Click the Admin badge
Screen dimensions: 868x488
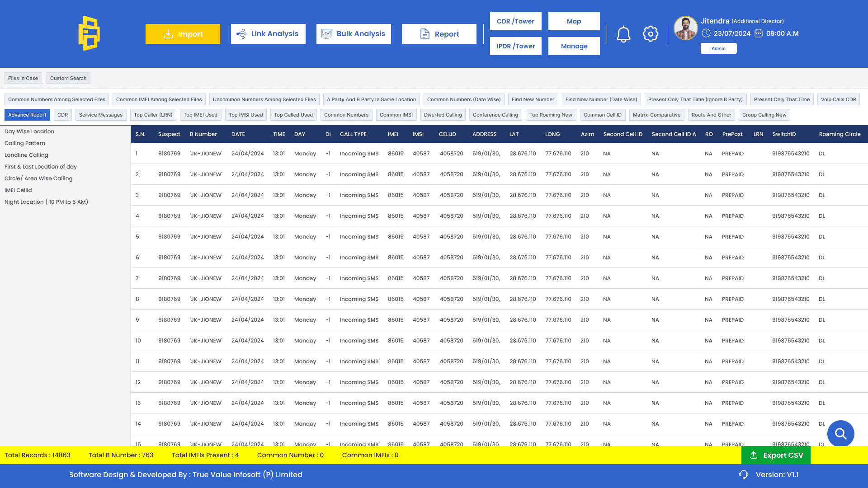coord(718,48)
